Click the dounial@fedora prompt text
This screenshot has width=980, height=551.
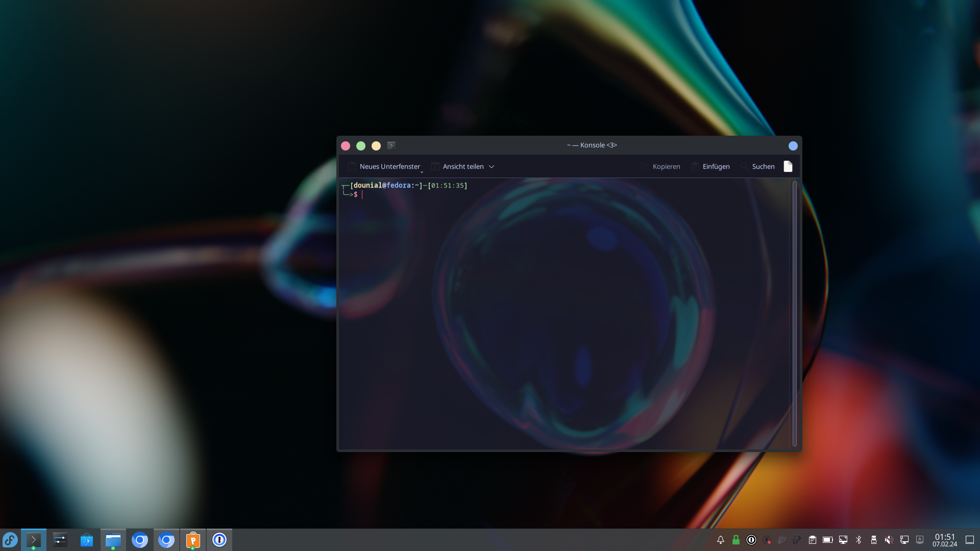pos(382,185)
